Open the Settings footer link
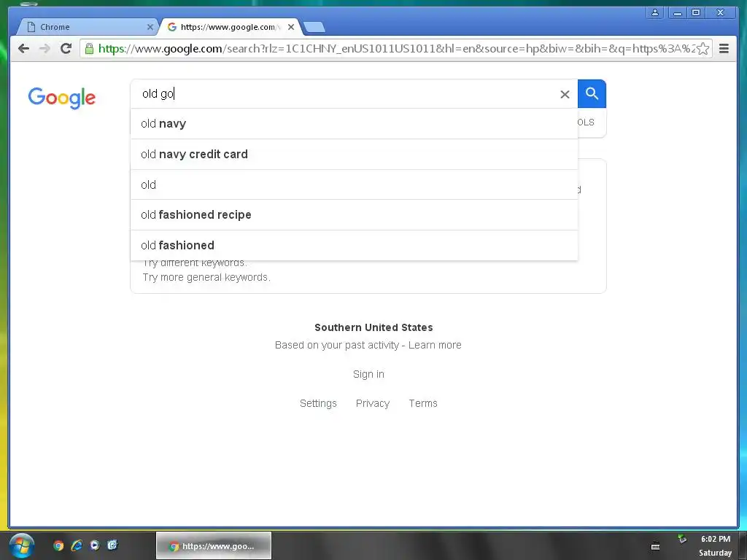The height and width of the screenshot is (560, 747). point(318,403)
